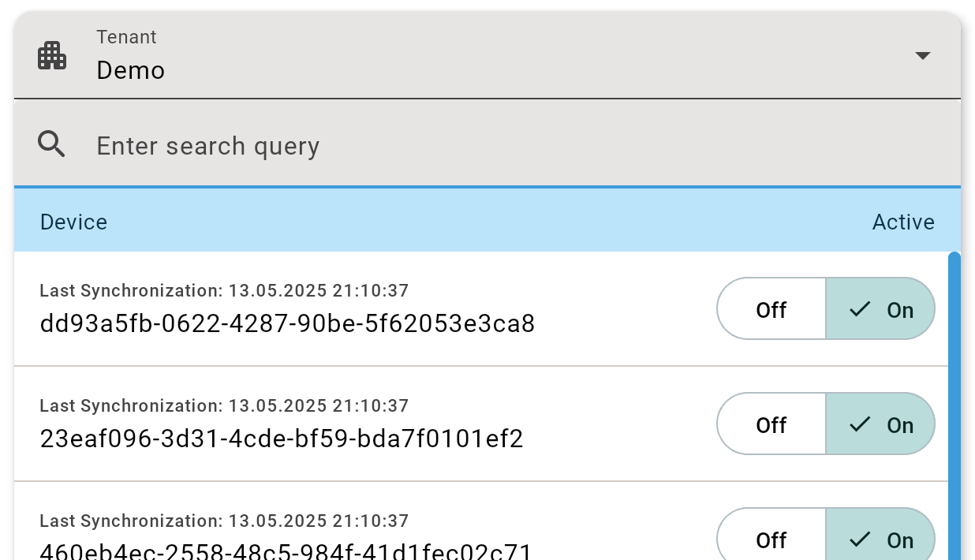Select device row dd93a5fb-0622-4287-90be-5f62053e3ca8
Image resolution: width=975 pixels, height=560 pixels.
(x=287, y=323)
